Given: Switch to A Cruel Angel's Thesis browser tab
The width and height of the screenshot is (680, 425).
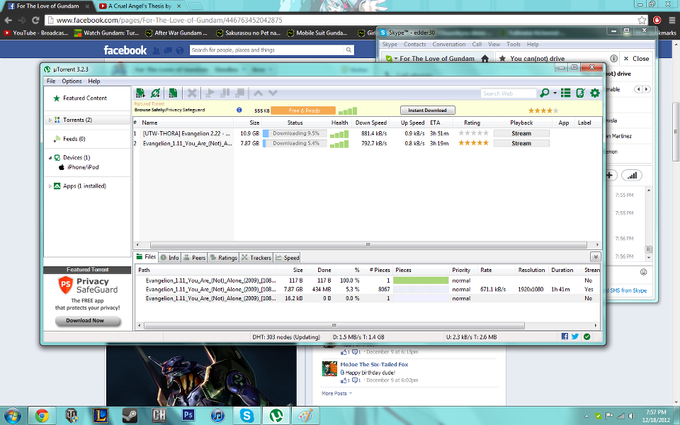Looking at the screenshot, I should [140, 6].
